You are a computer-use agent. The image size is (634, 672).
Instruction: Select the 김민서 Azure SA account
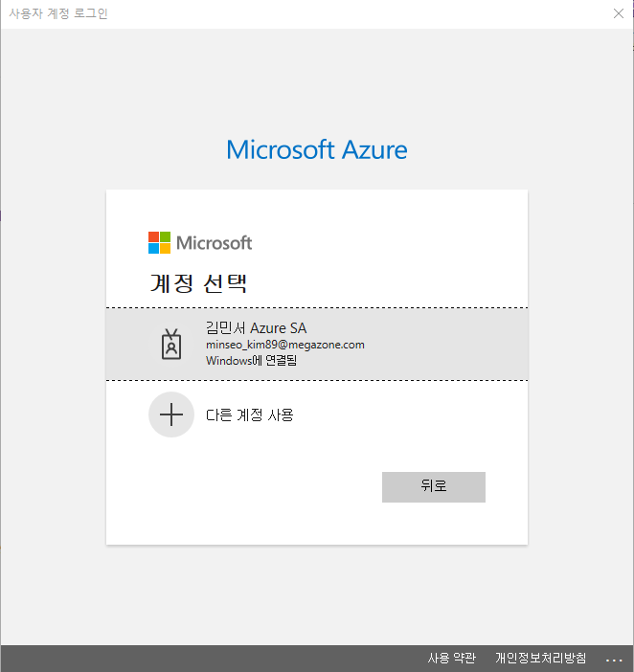(317, 345)
